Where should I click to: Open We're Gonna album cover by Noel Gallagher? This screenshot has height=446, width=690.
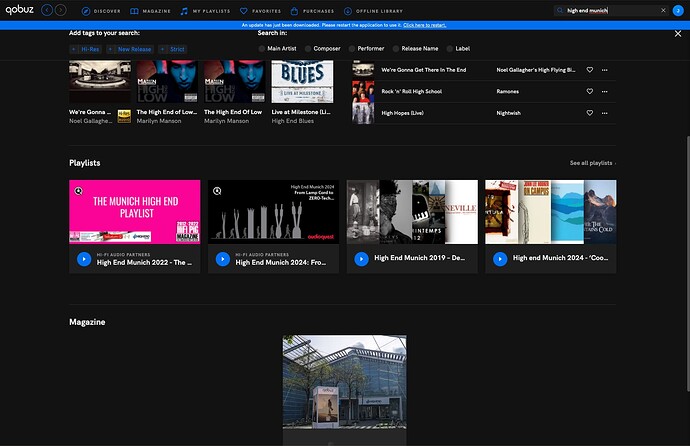(x=100, y=82)
